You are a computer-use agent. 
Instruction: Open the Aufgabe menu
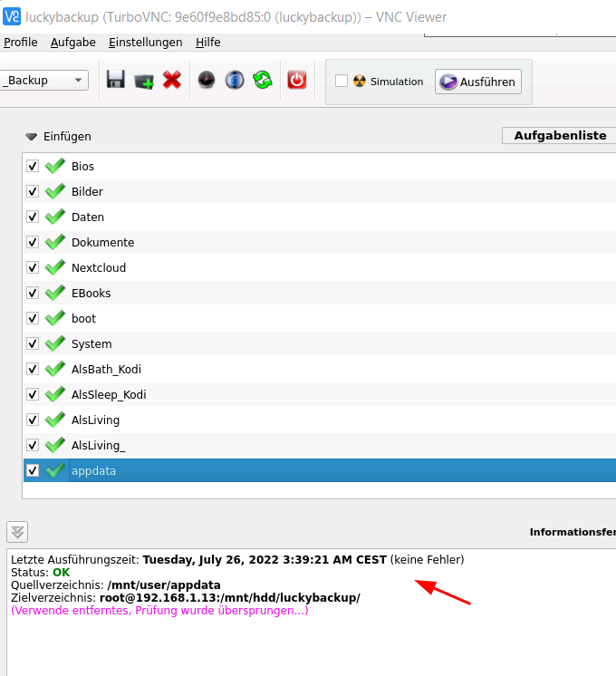point(73,43)
